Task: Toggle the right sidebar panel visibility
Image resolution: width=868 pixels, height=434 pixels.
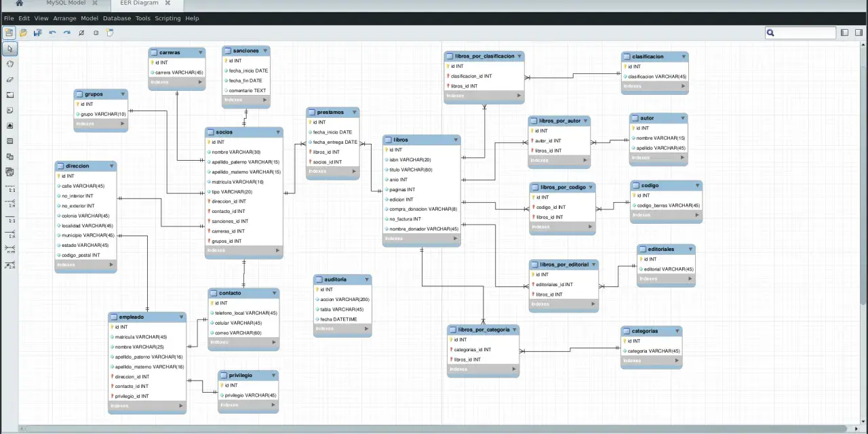Action: coord(859,33)
